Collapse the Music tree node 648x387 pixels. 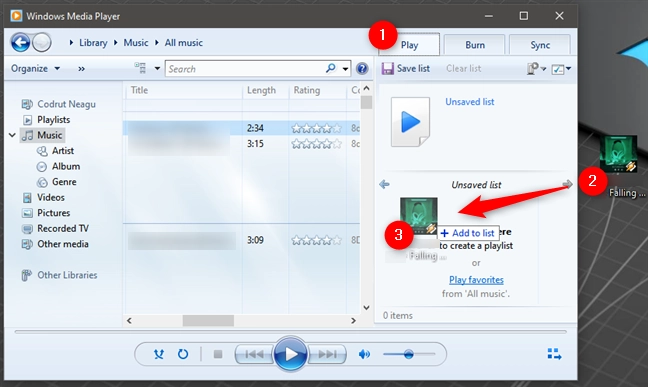pyautogui.click(x=12, y=135)
